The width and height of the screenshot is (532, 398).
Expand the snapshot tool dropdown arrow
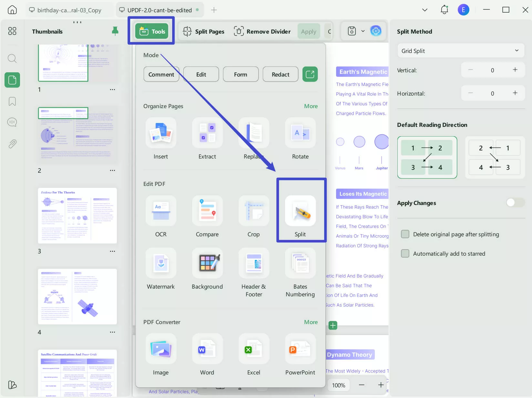point(363,31)
